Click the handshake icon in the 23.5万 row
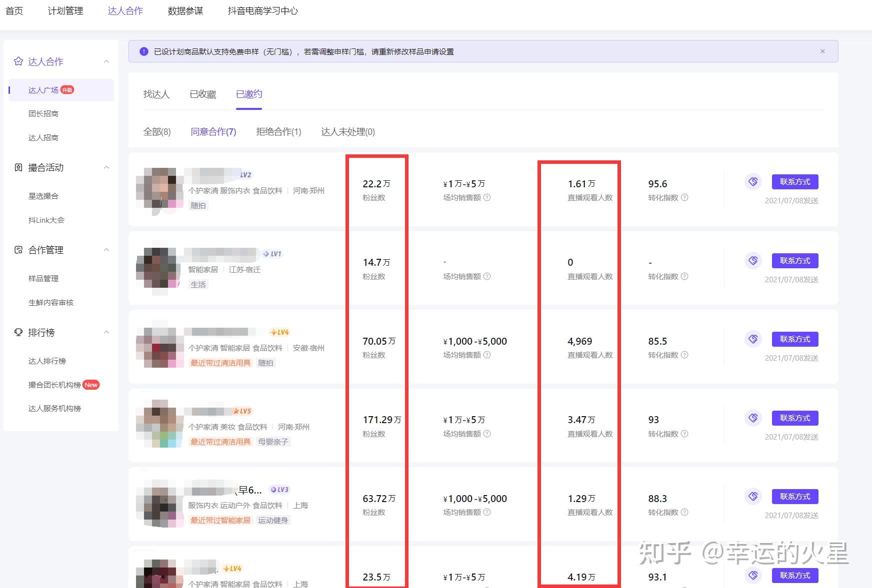872x588 pixels. pyautogui.click(x=753, y=576)
